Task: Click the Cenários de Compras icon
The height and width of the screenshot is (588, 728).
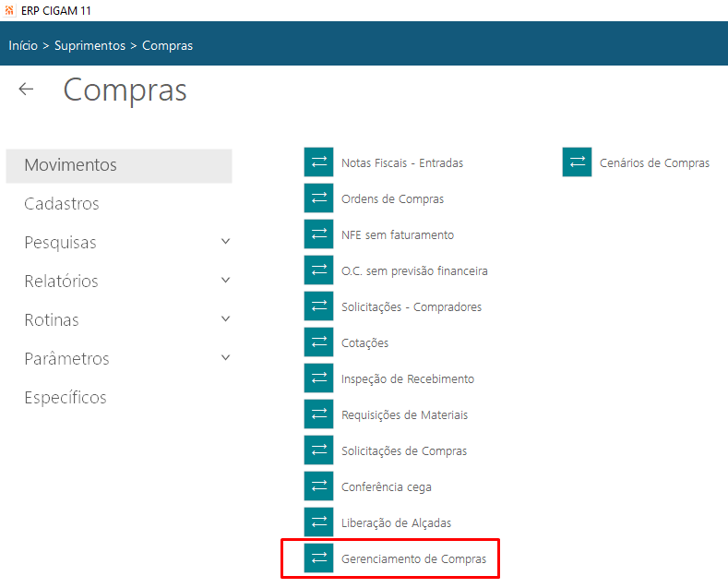Action: (577, 162)
